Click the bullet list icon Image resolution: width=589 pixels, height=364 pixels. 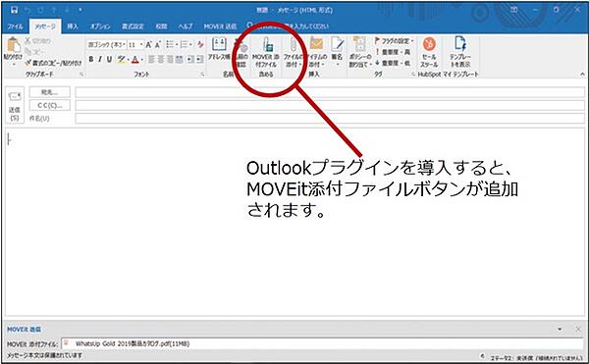(x=170, y=45)
